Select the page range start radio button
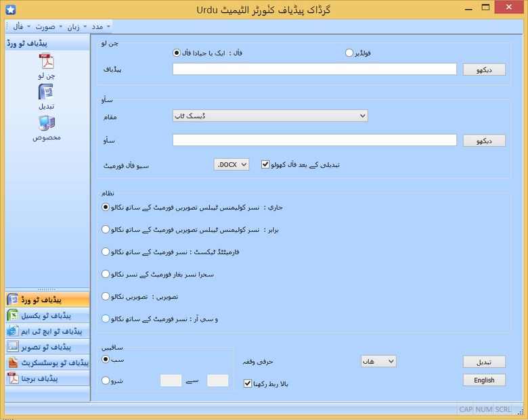Image resolution: width=528 pixels, height=420 pixels. (x=106, y=380)
